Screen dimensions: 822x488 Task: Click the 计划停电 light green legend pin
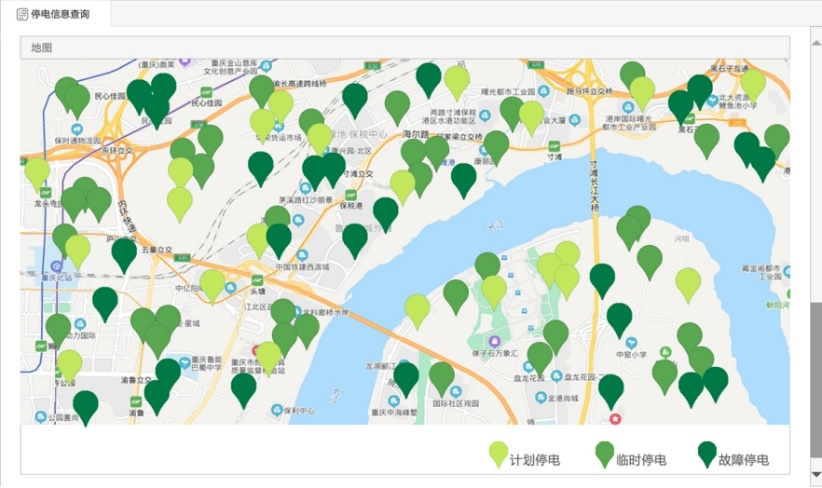[497, 453]
